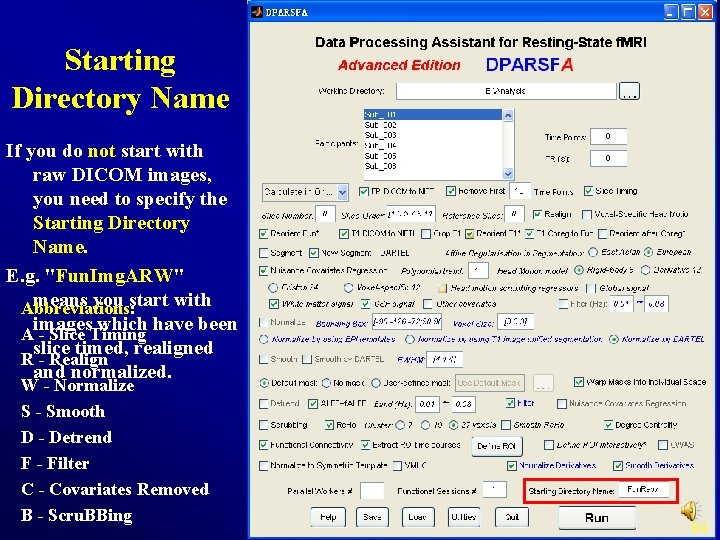This screenshot has width=720, height=540.
Task: Select 27 voxels ReHo cluster option
Action: 454,425
